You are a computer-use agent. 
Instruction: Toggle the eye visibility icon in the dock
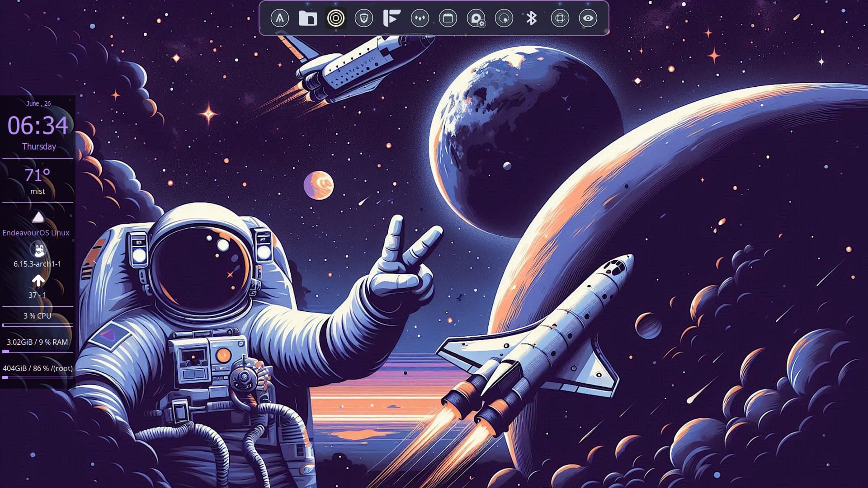click(x=588, y=19)
